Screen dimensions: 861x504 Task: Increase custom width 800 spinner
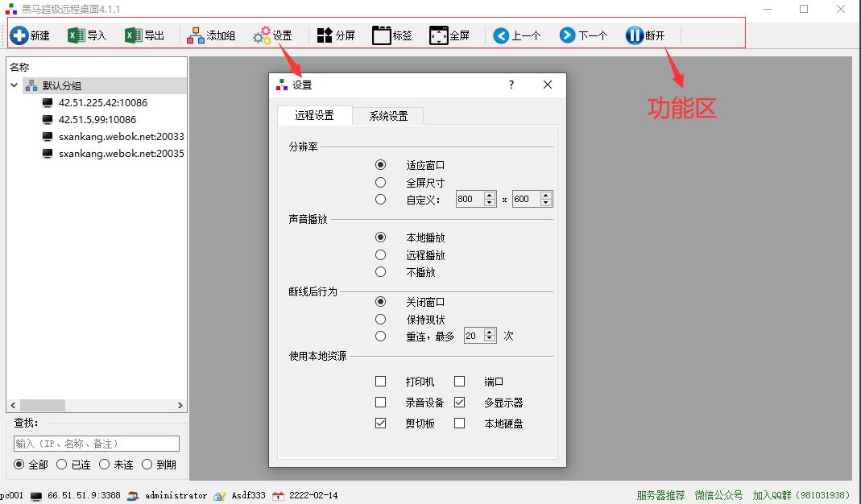(489, 196)
